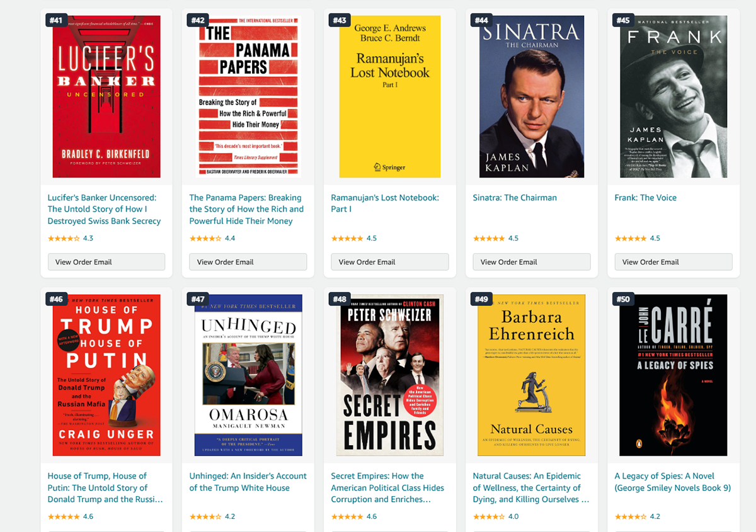Viewport: 756px width, 532px height.
Task: View Order Email for Sinatra: The Chairman
Action: pos(532,262)
